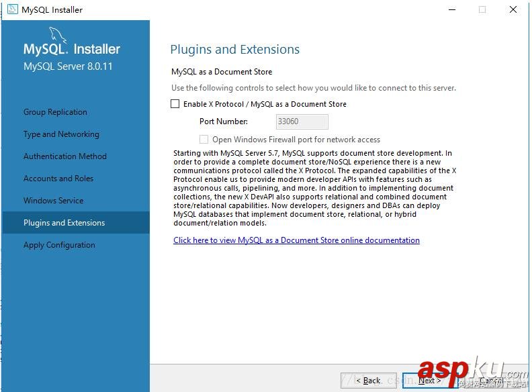Click the Plugins and Extensions page heading
This screenshot has height=392, width=532.
pyautogui.click(x=235, y=50)
